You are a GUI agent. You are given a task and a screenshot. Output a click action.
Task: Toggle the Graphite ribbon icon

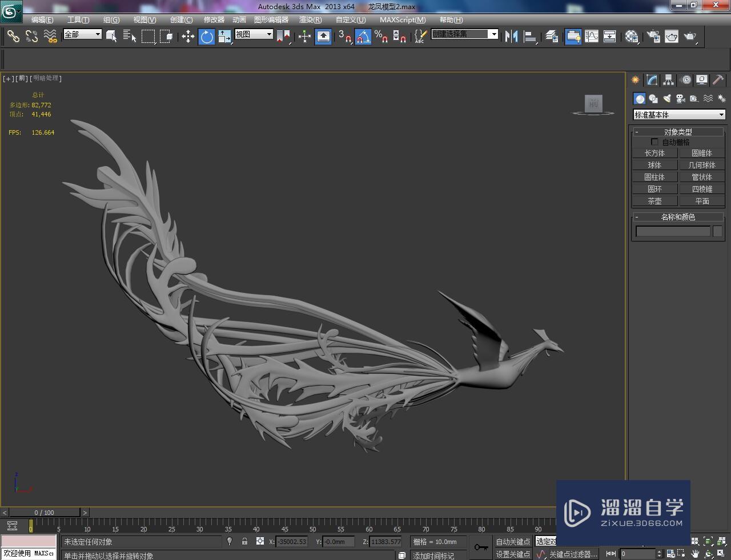(x=573, y=37)
